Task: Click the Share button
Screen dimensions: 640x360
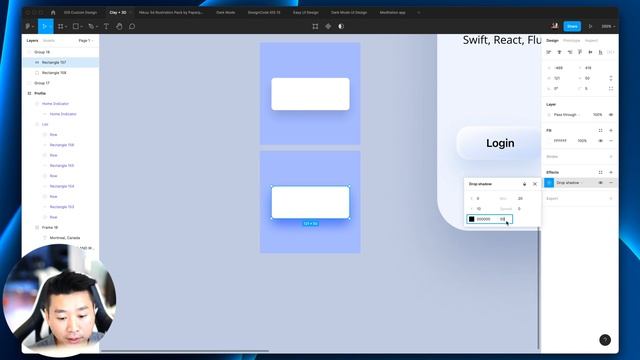Action: [x=572, y=26]
